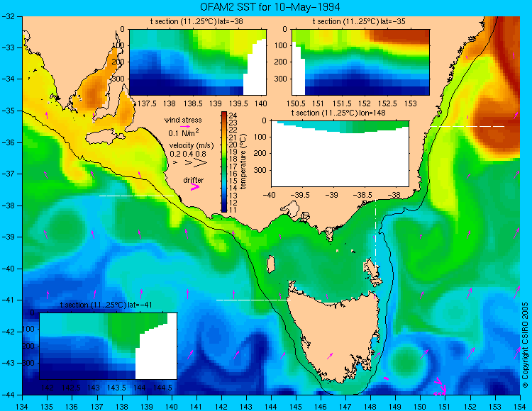Image resolution: width=532 pixels, height=411 pixels.
Task: Click the 139.5 tick in the lat=-38 section
Action: (240, 103)
